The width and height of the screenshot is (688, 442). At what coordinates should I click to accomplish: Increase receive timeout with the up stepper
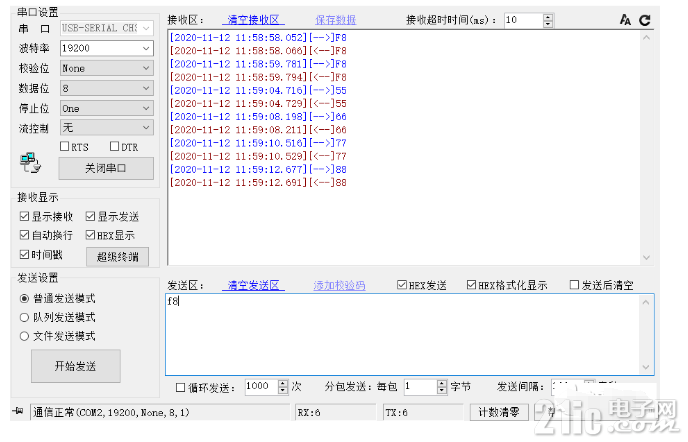click(x=548, y=17)
